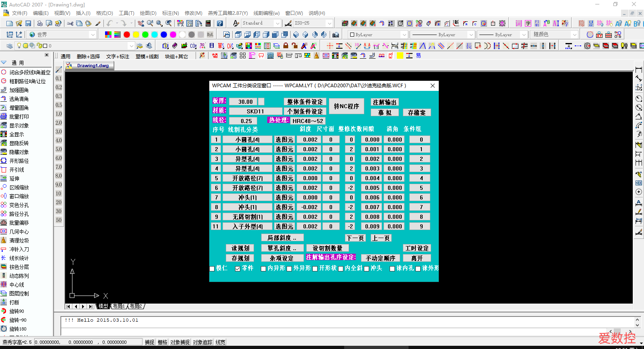This screenshot has width=644, height=349.
Task: Open Help with the question mark icon
Action: (220, 23)
